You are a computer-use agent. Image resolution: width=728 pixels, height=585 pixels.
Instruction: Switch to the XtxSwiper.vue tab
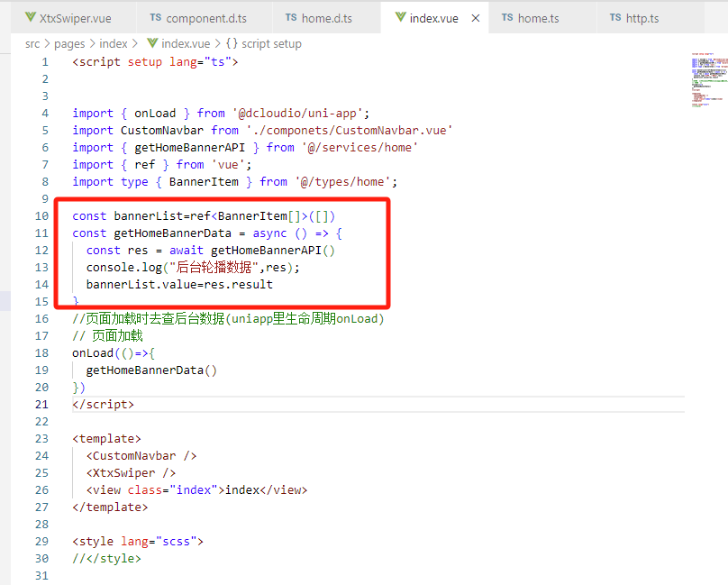point(73,18)
